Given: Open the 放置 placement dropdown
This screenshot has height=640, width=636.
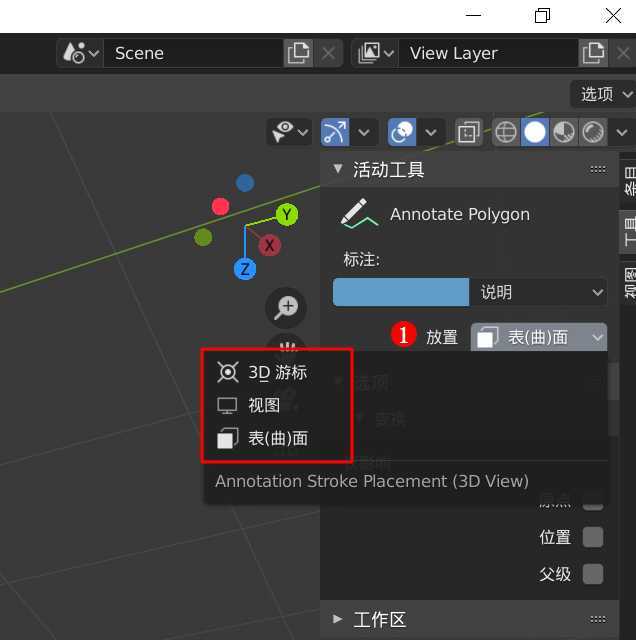Looking at the screenshot, I should click(x=539, y=338).
